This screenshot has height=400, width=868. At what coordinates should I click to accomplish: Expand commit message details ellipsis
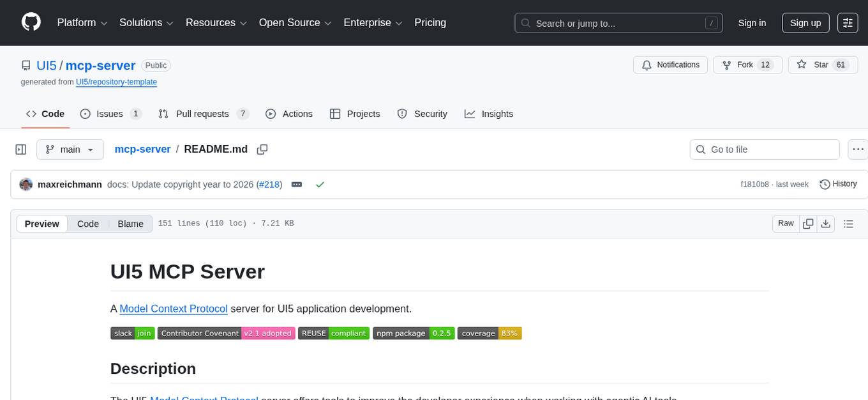click(x=297, y=184)
